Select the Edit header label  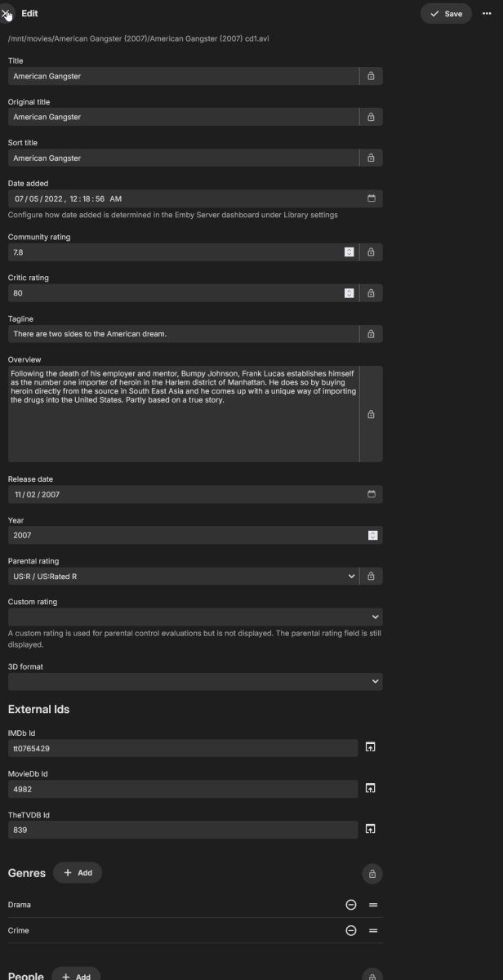click(x=31, y=13)
